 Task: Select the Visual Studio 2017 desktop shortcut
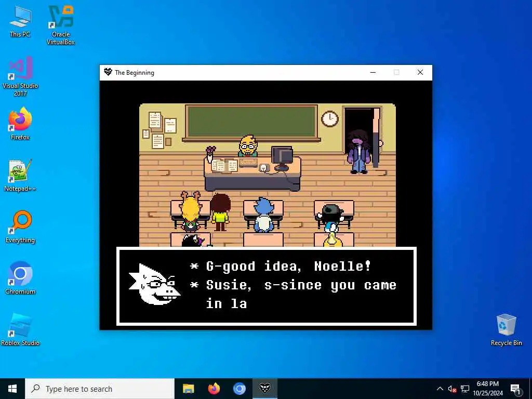point(20,76)
